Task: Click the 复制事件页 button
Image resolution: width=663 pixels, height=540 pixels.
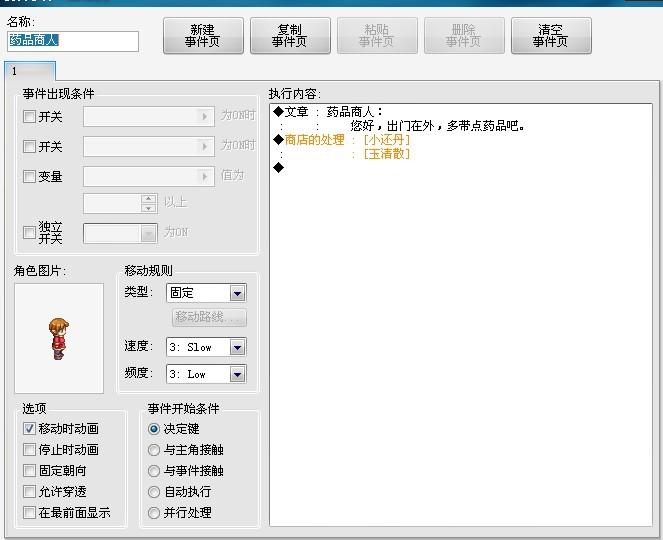Action: 290,36
